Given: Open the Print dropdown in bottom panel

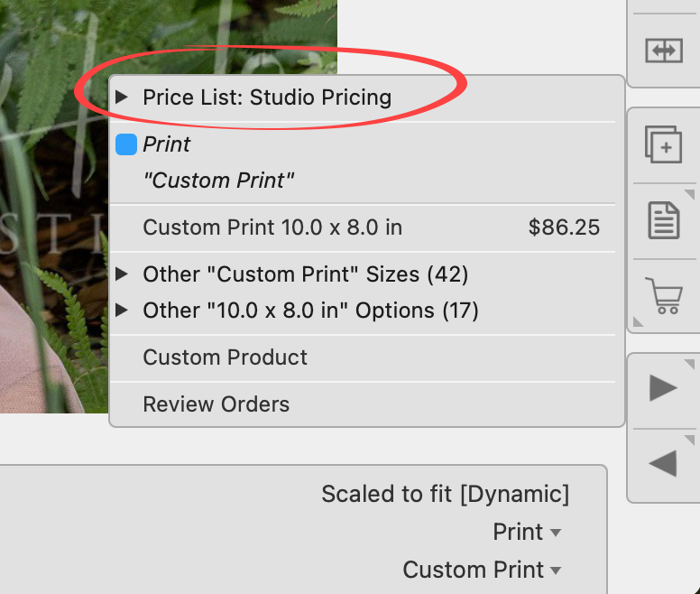Looking at the screenshot, I should pos(527,533).
